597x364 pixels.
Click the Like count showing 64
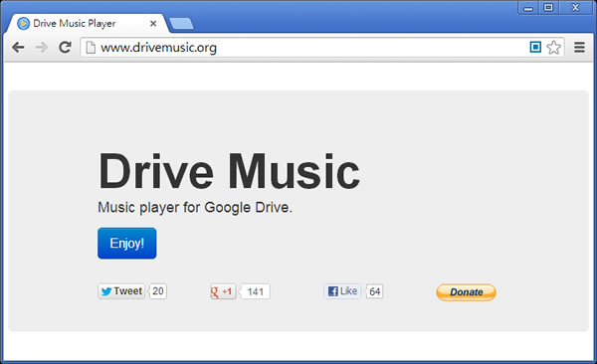375,291
